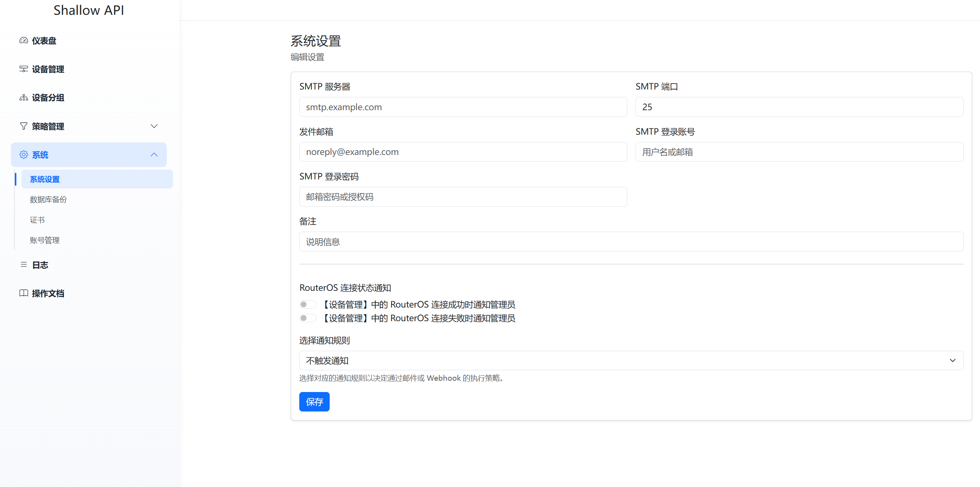Collapse the 系统 menu chevron
Screen dimensions: 980x487
[x=154, y=155]
